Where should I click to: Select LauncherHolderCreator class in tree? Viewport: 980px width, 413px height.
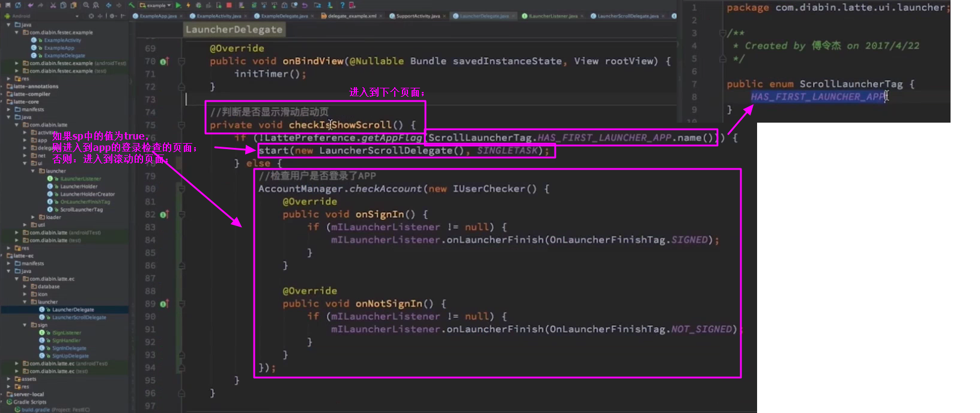tap(87, 194)
